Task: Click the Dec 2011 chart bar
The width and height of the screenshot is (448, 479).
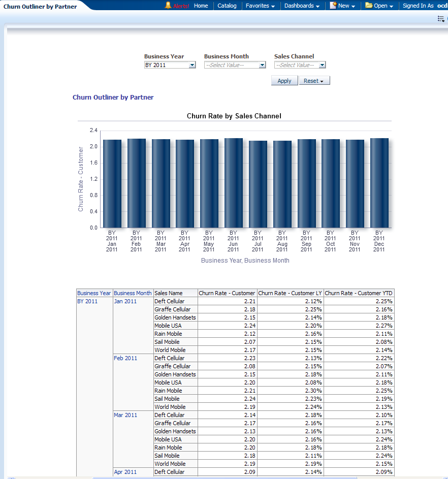Action: tap(379, 183)
